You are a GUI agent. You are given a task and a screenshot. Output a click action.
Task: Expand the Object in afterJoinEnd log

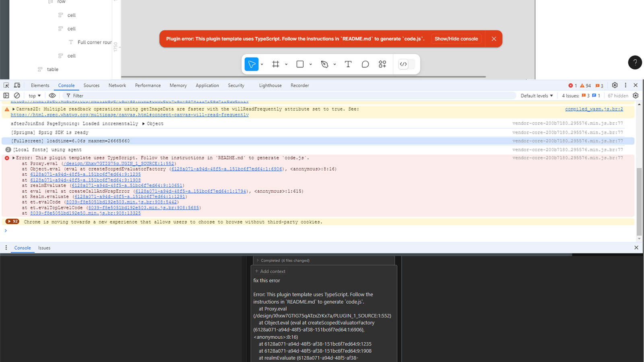(144, 124)
